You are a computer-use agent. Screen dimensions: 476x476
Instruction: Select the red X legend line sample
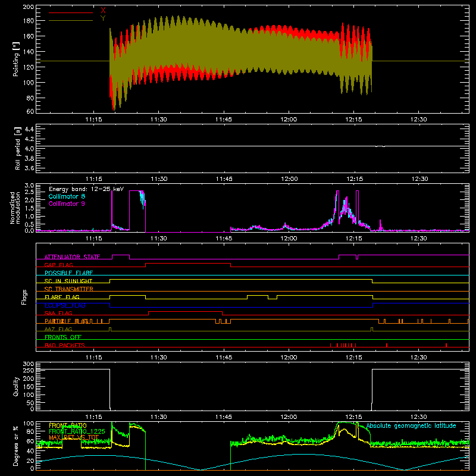71,12
